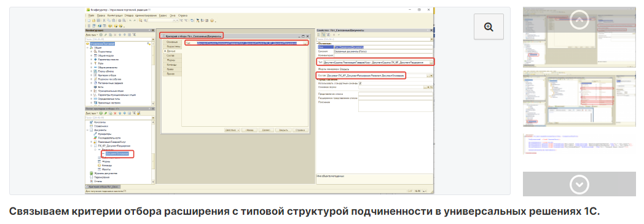The height and width of the screenshot is (224, 644).
Task: Open the Администрирование menu in the Configurator image
Action: 146,15
